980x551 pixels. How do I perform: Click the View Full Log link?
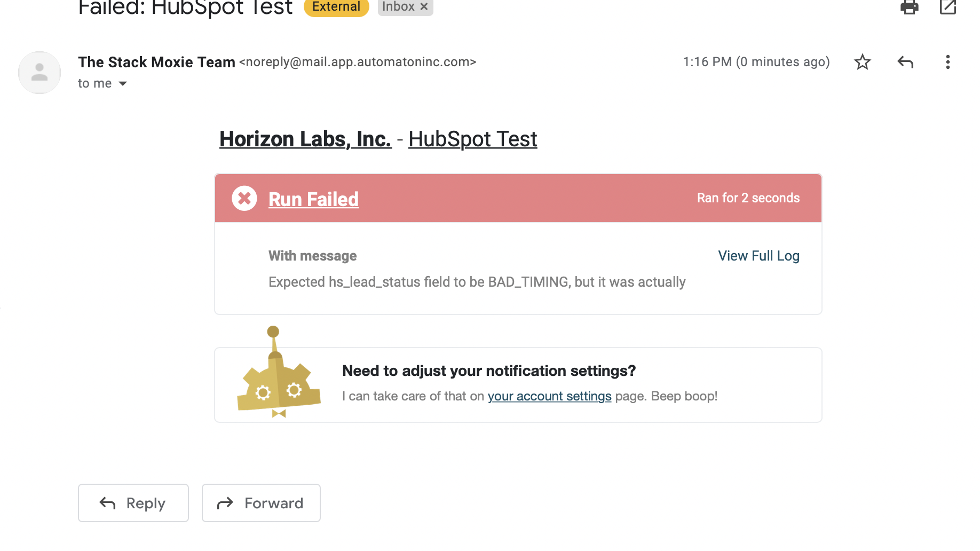758,256
